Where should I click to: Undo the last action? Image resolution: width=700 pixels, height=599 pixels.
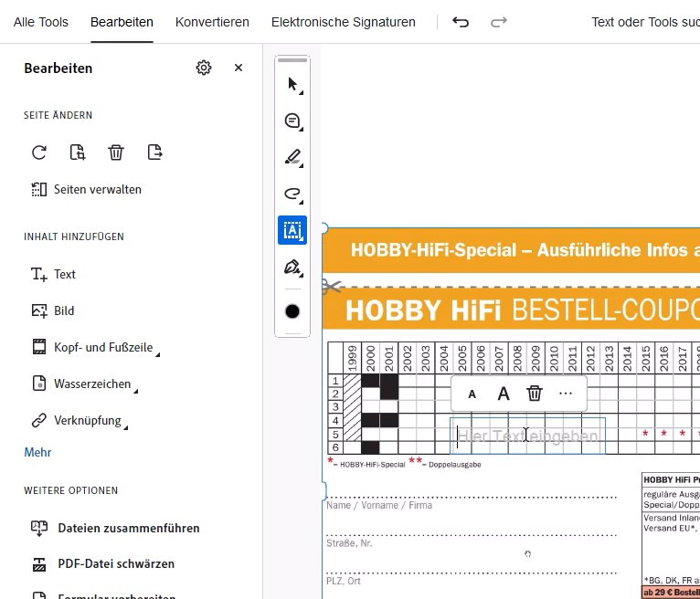(x=461, y=22)
